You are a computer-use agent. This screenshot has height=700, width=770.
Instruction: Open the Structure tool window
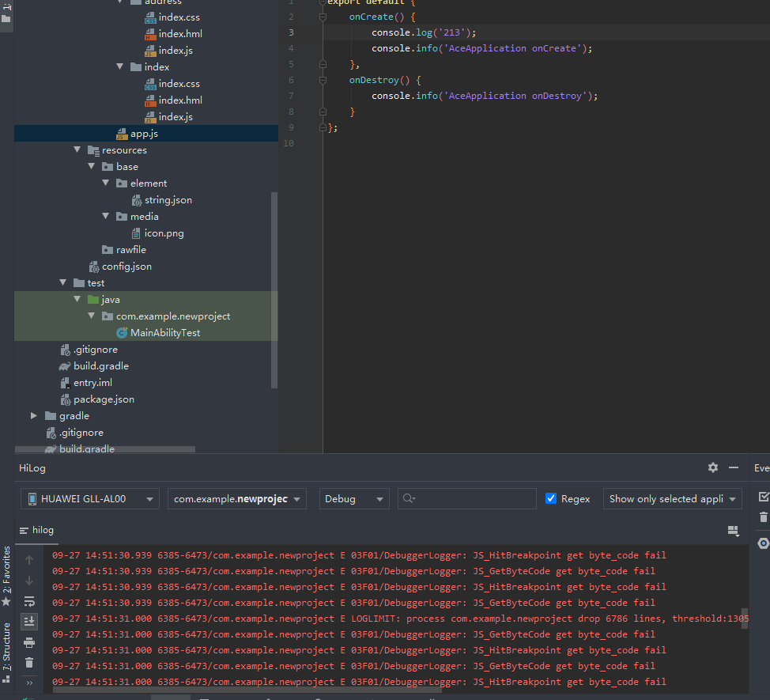pyautogui.click(x=6, y=653)
